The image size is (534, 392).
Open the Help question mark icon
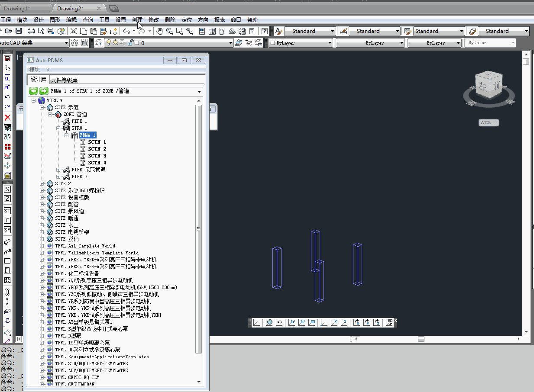click(x=264, y=31)
